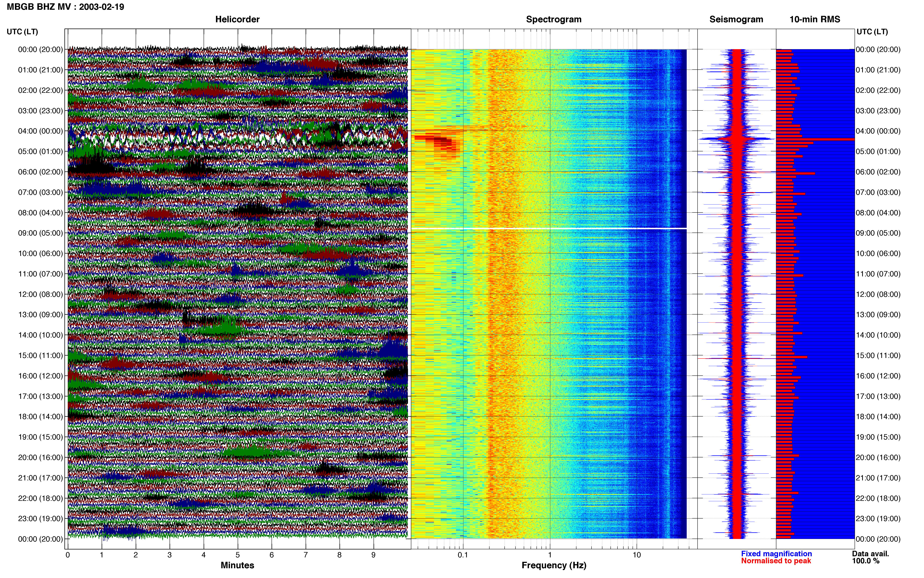
Task: Click the left '15:00 (11:00)' time label
Action: point(41,356)
